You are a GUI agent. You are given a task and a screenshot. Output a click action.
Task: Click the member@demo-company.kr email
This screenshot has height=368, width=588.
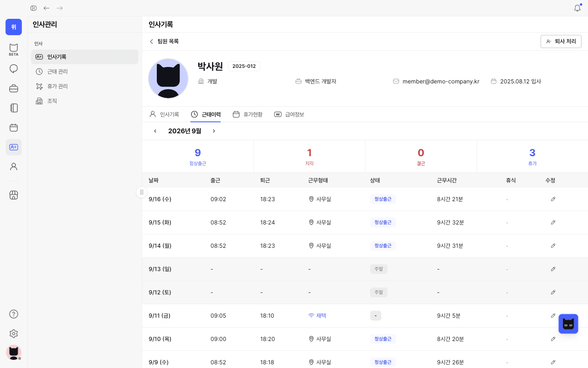441,81
